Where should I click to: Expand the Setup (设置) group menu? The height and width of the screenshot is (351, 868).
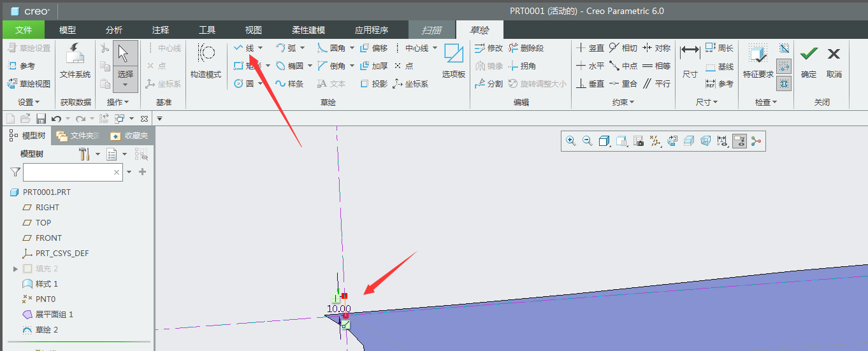tap(29, 102)
